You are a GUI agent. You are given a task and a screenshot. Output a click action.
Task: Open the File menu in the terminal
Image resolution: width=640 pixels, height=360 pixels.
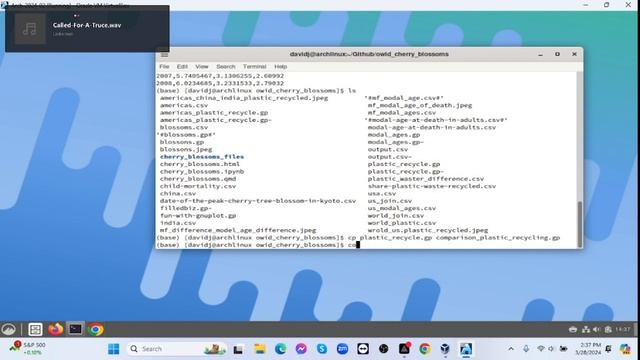point(164,67)
